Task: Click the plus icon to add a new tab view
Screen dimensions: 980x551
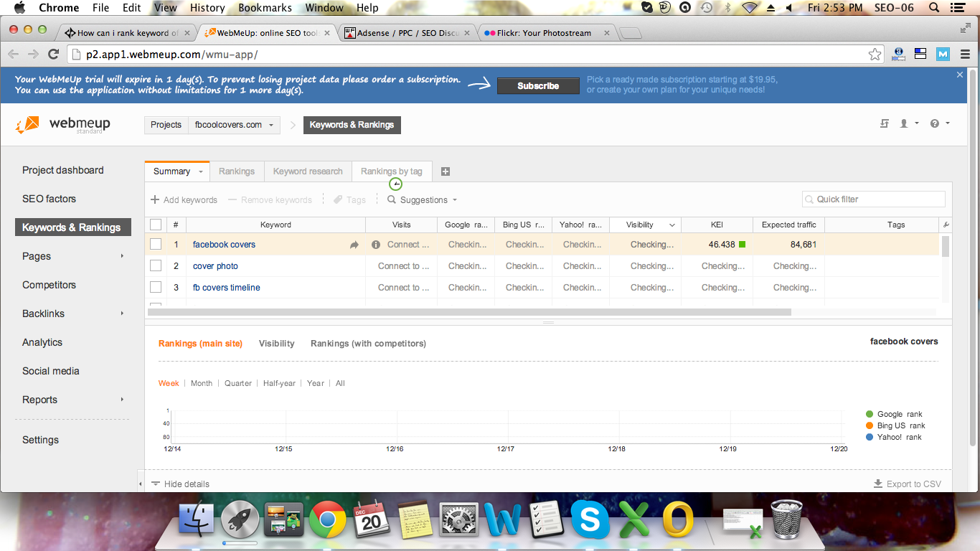Action: 445,171
